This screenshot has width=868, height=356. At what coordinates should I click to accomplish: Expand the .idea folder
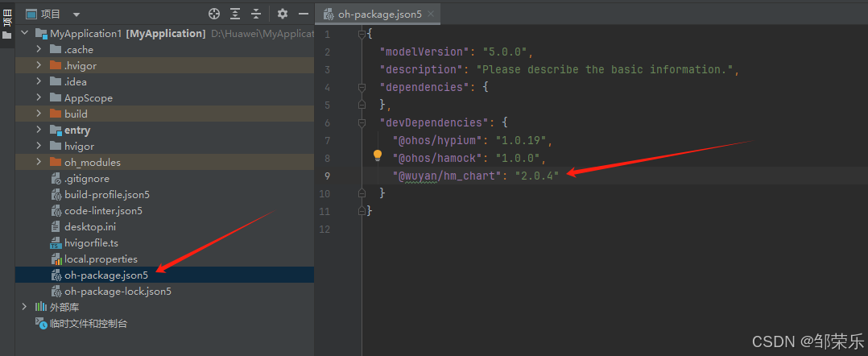38,81
